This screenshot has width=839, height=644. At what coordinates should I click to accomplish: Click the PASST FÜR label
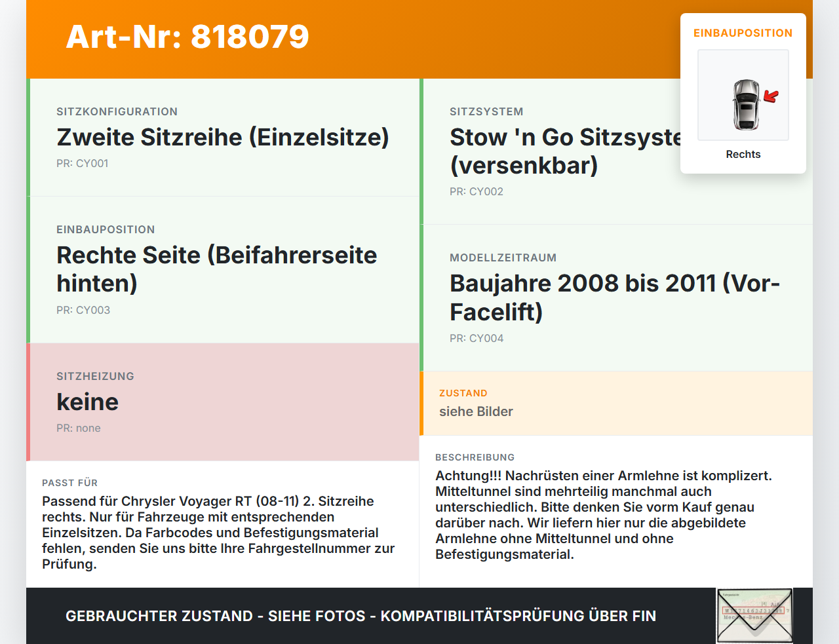pyautogui.click(x=69, y=483)
